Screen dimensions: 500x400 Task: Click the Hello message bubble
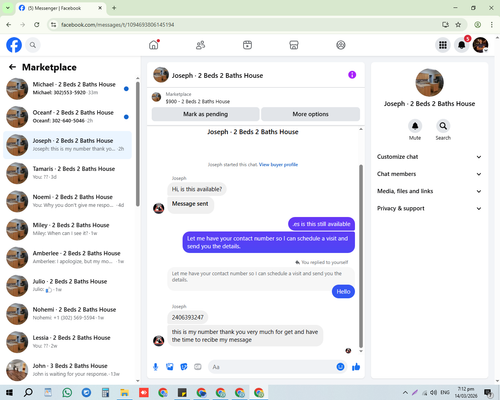click(x=343, y=292)
